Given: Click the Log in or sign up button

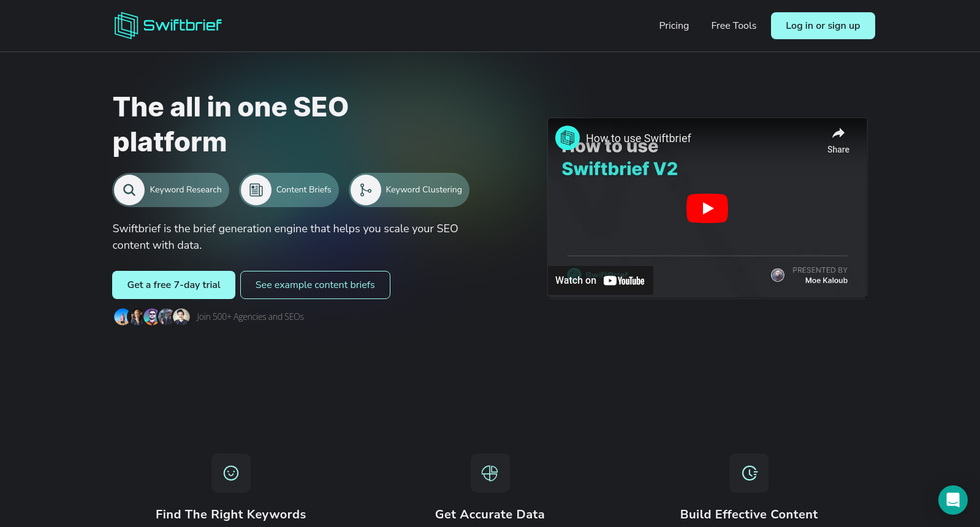Looking at the screenshot, I should pyautogui.click(x=822, y=26).
